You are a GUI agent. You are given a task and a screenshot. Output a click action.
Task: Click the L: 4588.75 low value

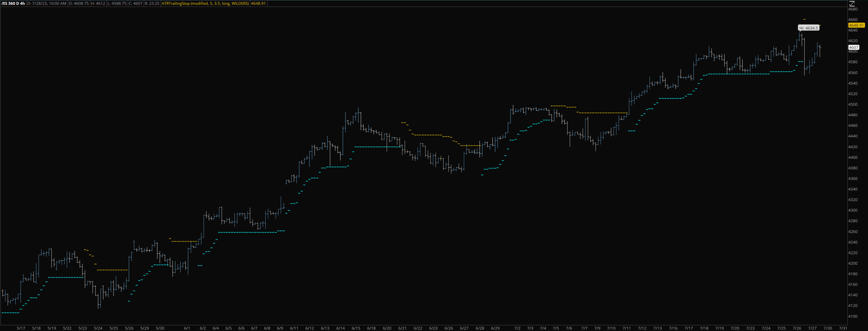(117, 4)
